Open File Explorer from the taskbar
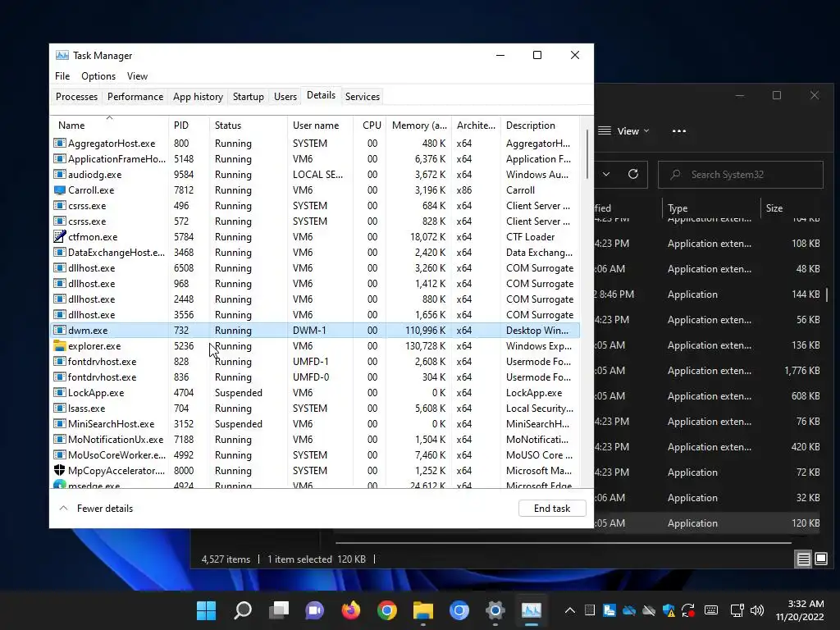840x630 pixels. coord(423,610)
